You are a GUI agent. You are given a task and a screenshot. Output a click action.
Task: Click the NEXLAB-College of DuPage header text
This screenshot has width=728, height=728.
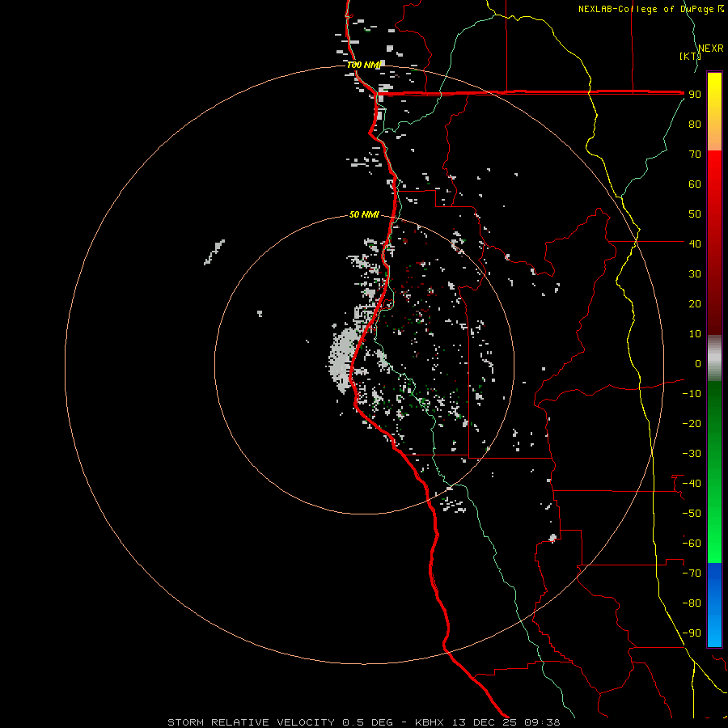[646, 9]
